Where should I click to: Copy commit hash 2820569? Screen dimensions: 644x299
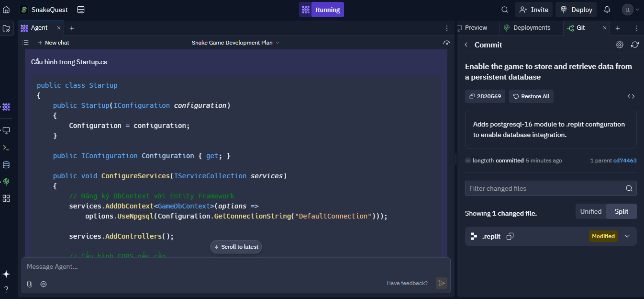click(x=485, y=96)
